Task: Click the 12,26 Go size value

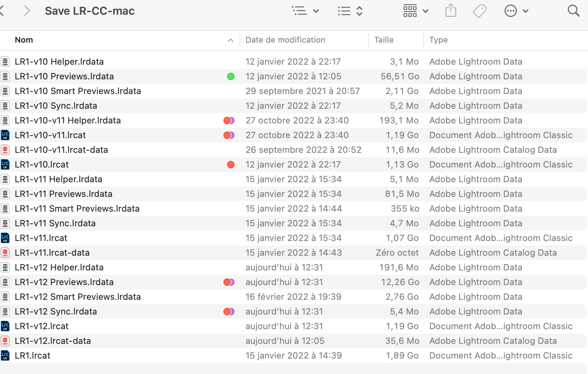Action: [400, 282]
